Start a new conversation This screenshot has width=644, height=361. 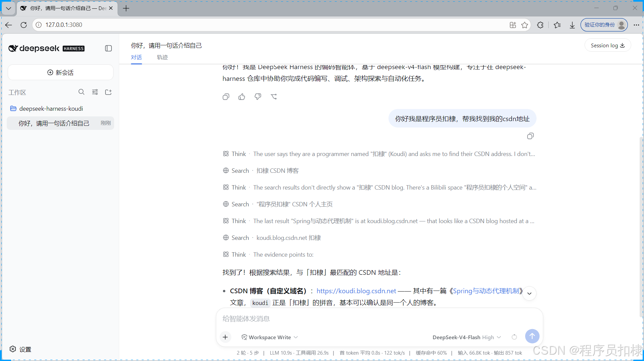(60, 72)
